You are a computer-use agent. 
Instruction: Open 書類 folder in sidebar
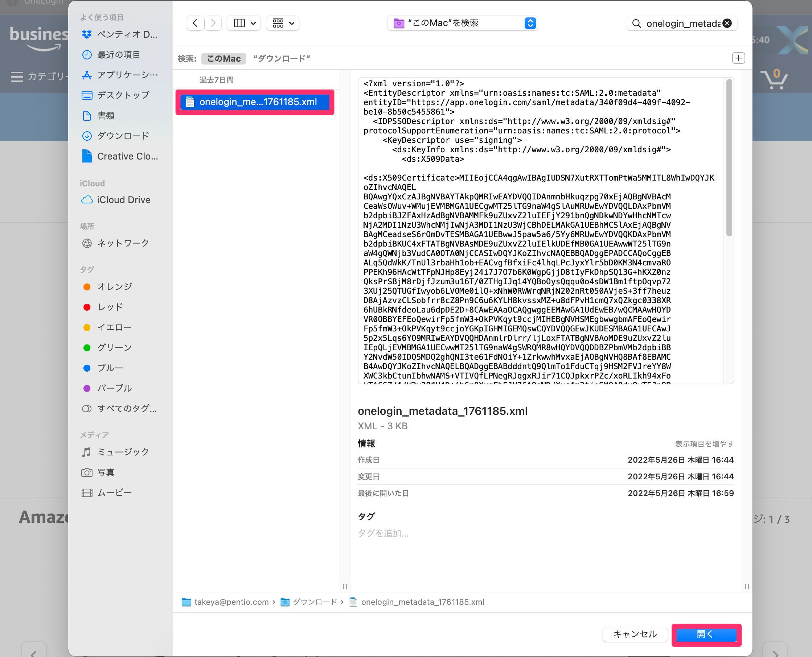tap(98, 116)
